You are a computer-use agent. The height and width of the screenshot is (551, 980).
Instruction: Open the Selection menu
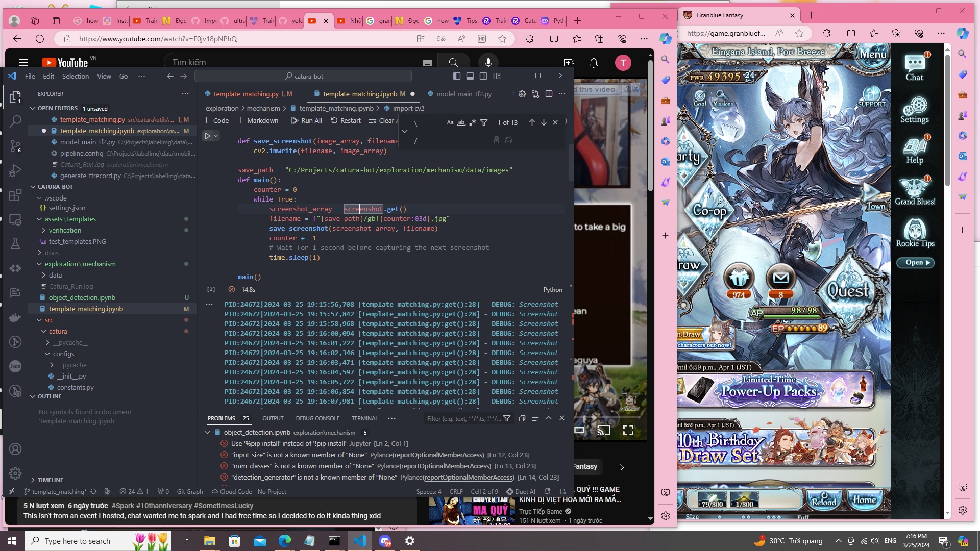coord(76,77)
